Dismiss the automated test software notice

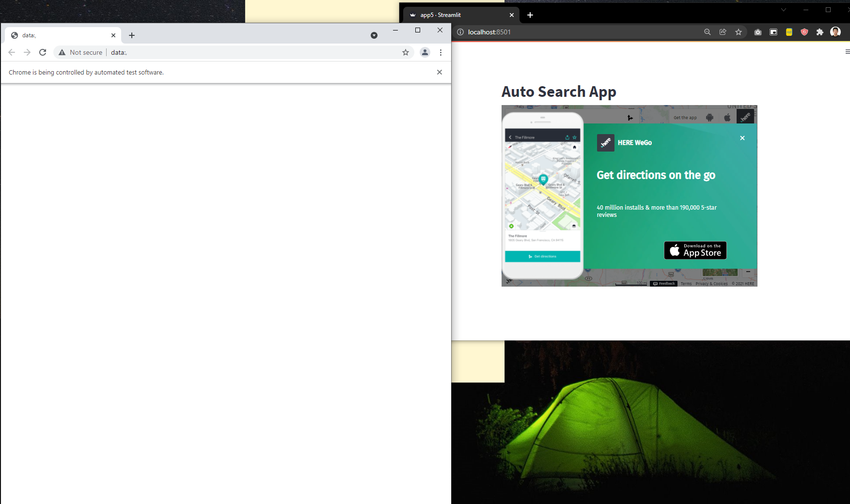pos(440,72)
